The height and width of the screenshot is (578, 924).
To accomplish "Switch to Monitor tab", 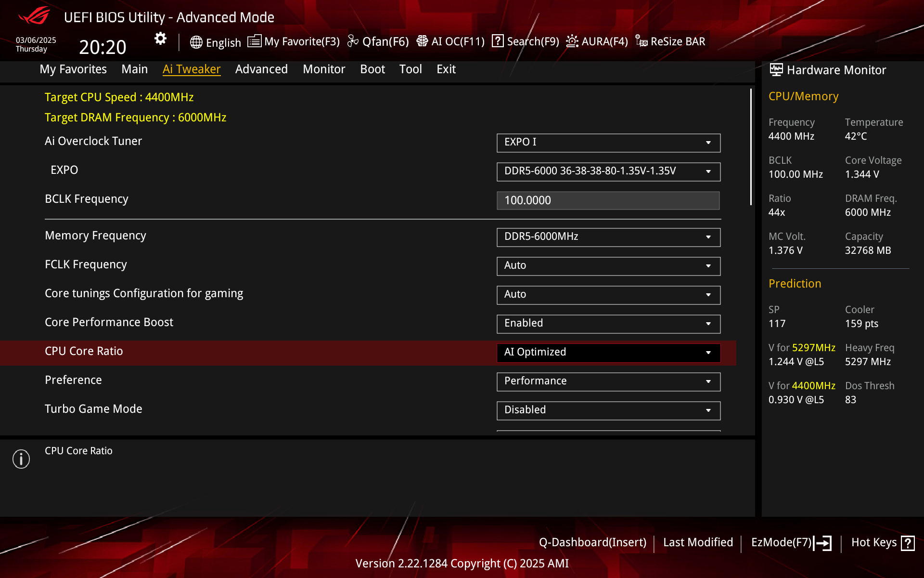I will 324,69.
